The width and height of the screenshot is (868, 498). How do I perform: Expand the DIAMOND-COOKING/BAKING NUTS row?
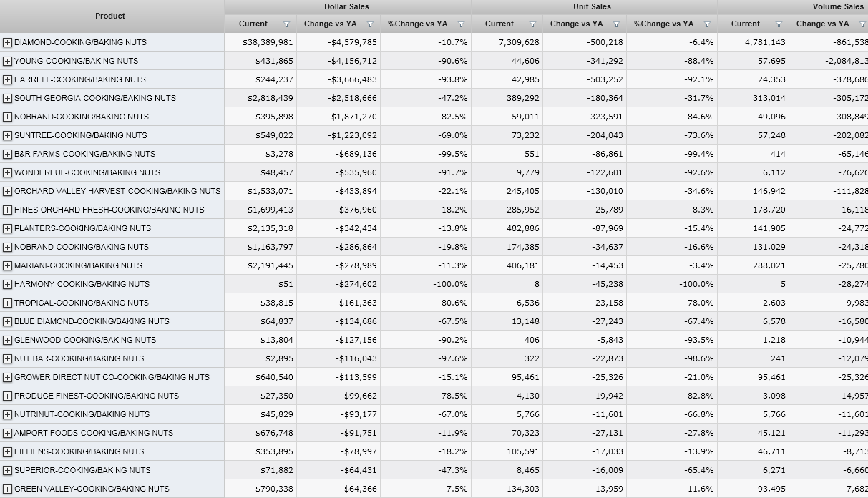point(7,42)
